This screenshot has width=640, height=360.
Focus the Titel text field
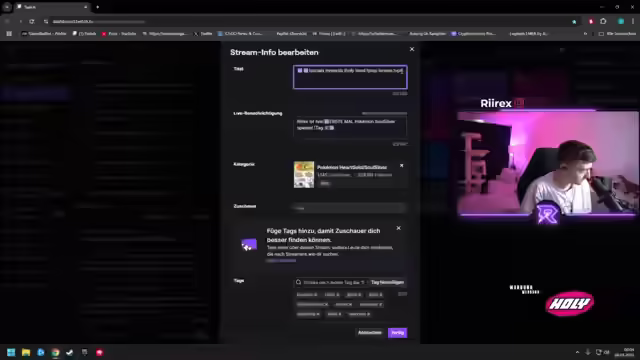(x=350, y=77)
